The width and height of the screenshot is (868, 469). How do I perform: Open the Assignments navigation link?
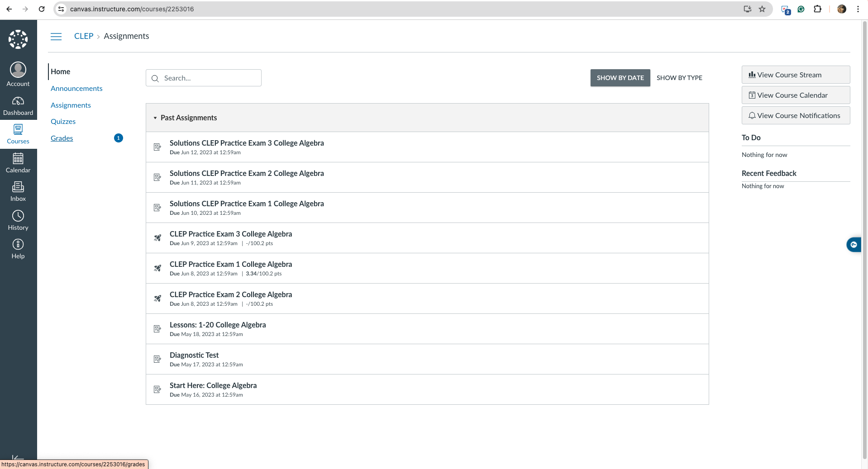point(71,105)
